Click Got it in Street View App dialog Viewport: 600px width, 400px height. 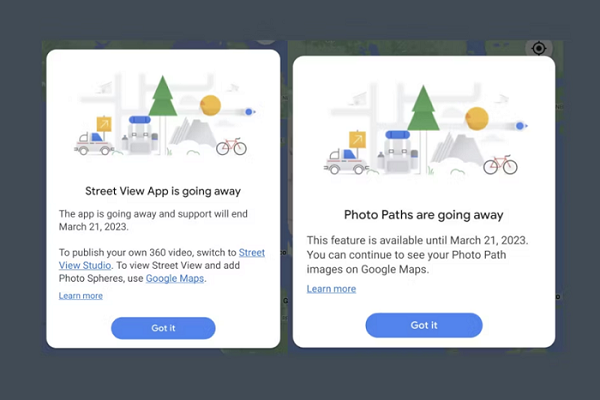tap(163, 328)
